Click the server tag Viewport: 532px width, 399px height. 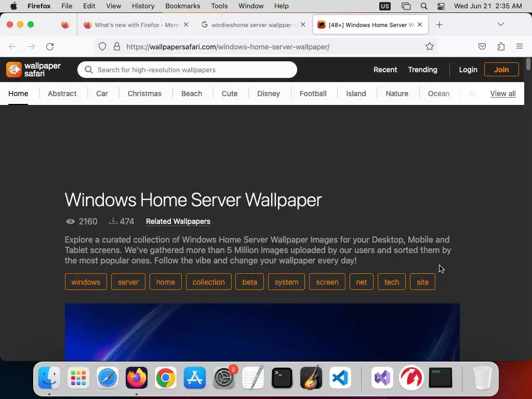pyautogui.click(x=128, y=282)
